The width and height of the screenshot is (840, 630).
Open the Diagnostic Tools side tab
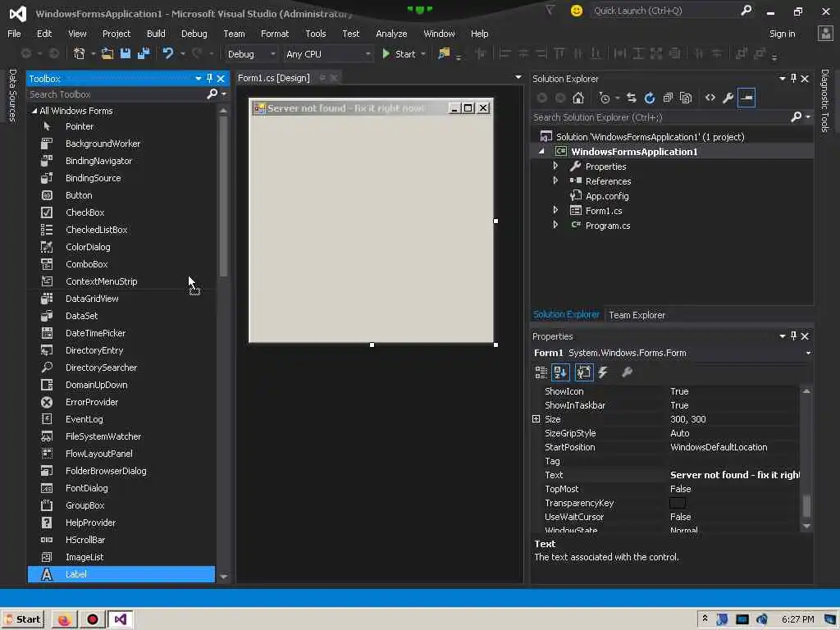tap(825, 101)
